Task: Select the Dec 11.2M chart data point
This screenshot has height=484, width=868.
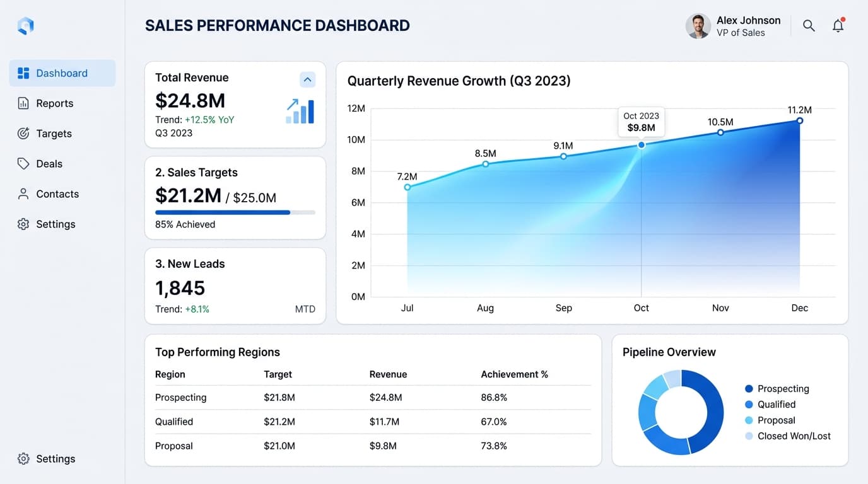Action: (x=799, y=120)
